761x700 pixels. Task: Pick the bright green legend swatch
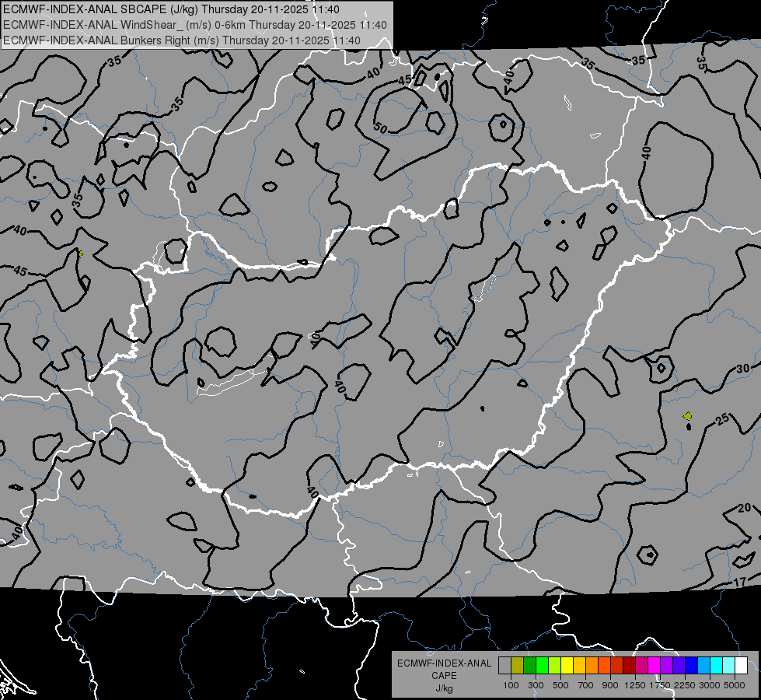pos(542,666)
